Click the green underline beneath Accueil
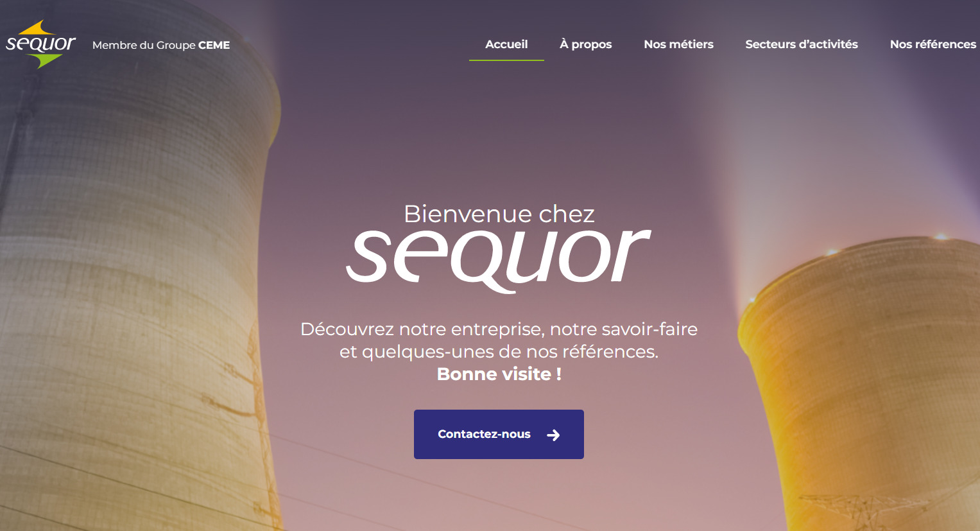Viewport: 980px width, 531px height. 506,60
